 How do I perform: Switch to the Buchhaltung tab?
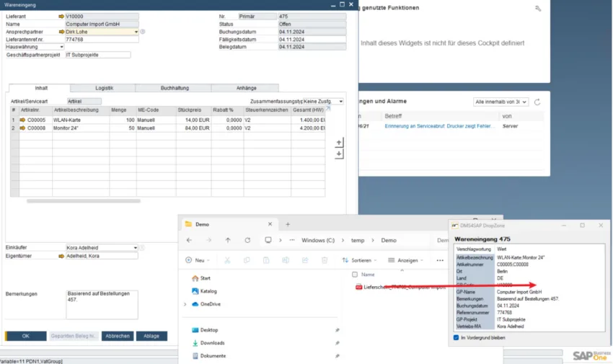click(175, 88)
